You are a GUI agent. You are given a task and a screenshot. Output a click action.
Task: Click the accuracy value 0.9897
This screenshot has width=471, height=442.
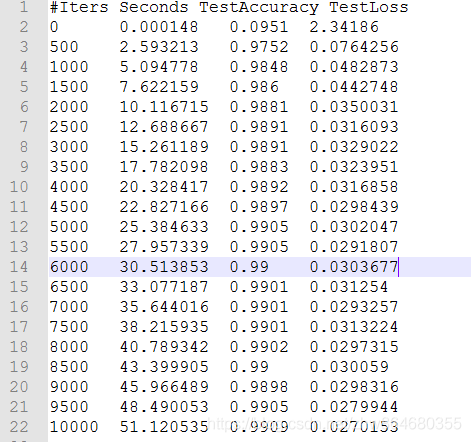click(259, 207)
